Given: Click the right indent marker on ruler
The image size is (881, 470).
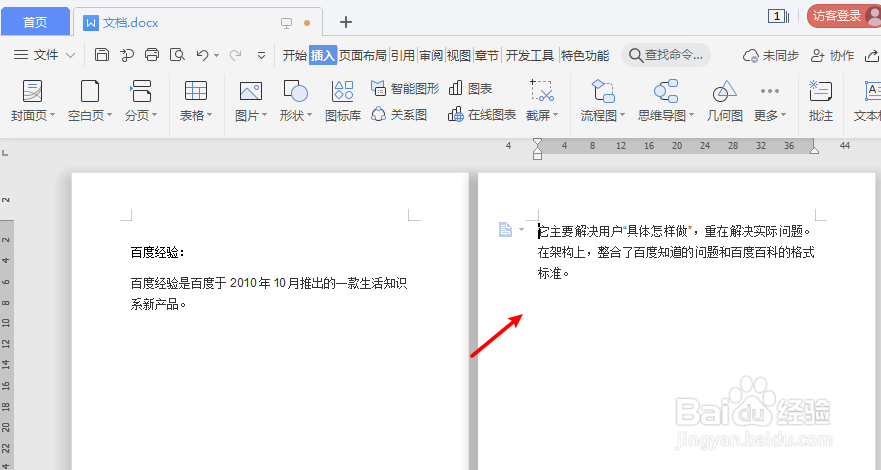Looking at the screenshot, I should click(814, 149).
